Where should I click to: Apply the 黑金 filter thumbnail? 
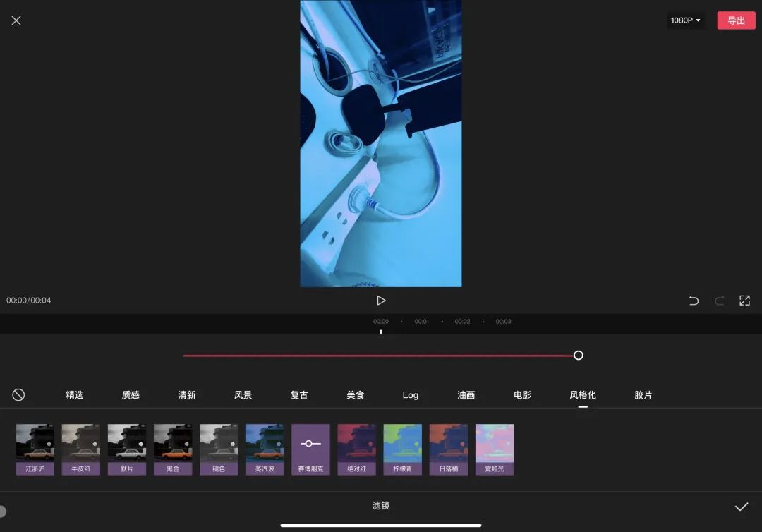[173, 449]
